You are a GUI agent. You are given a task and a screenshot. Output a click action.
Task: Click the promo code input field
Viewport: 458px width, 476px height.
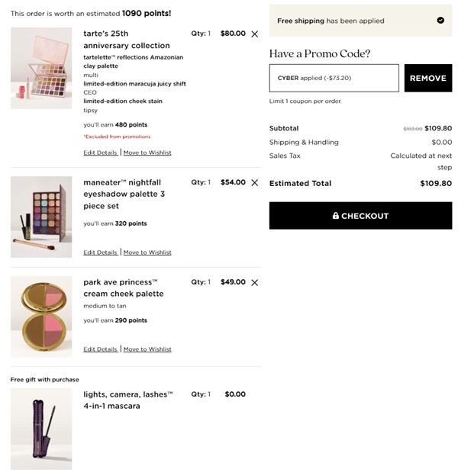pyautogui.click(x=334, y=78)
